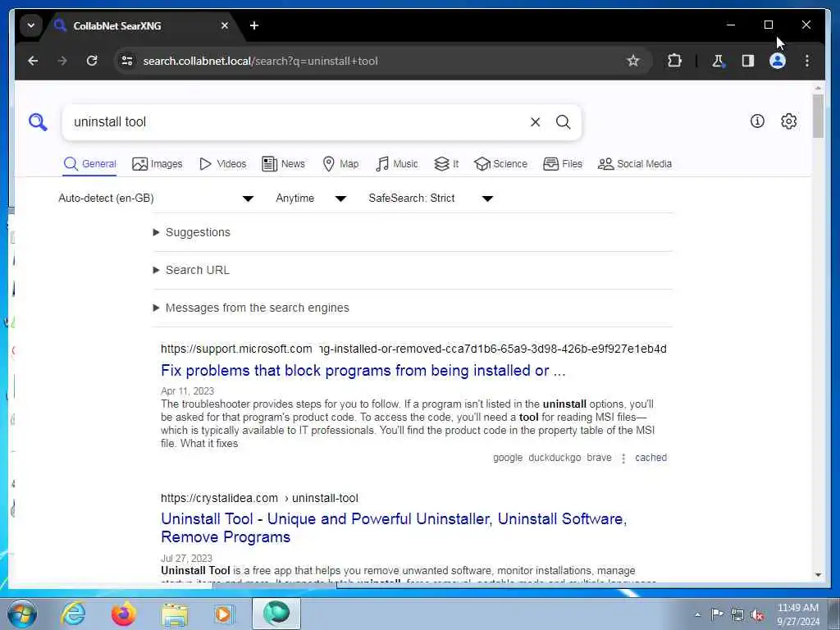Viewport: 840px width, 630px height.
Task: Switch to the It category
Action: [x=446, y=164]
